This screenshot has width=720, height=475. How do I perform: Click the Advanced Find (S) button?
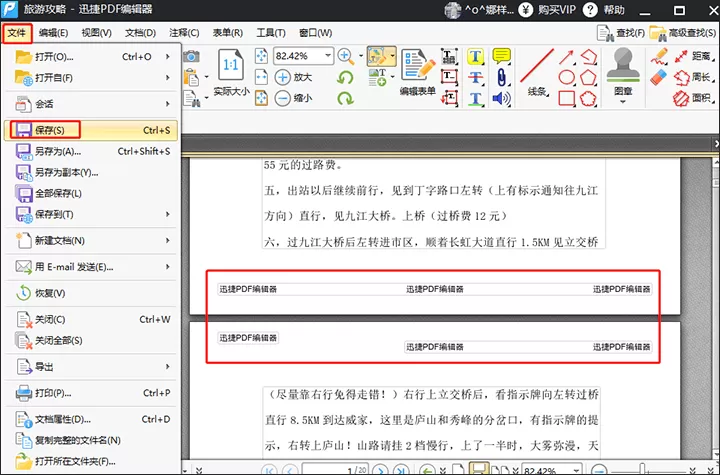pyautogui.click(x=682, y=33)
